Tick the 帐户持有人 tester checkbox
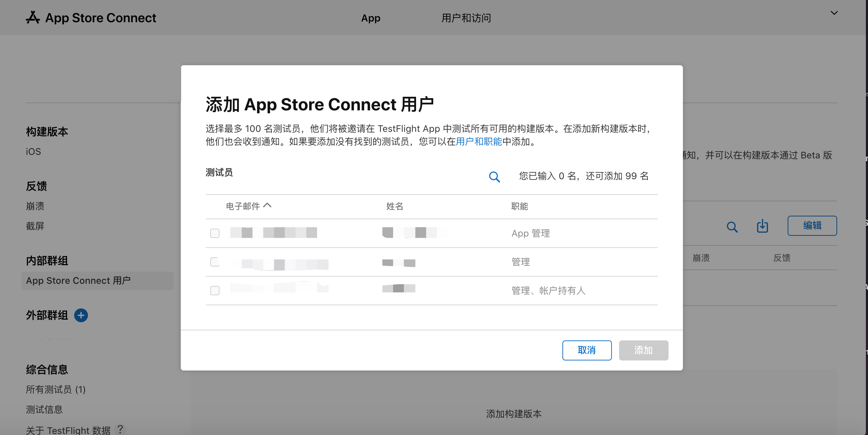The width and height of the screenshot is (868, 435). [x=215, y=291]
